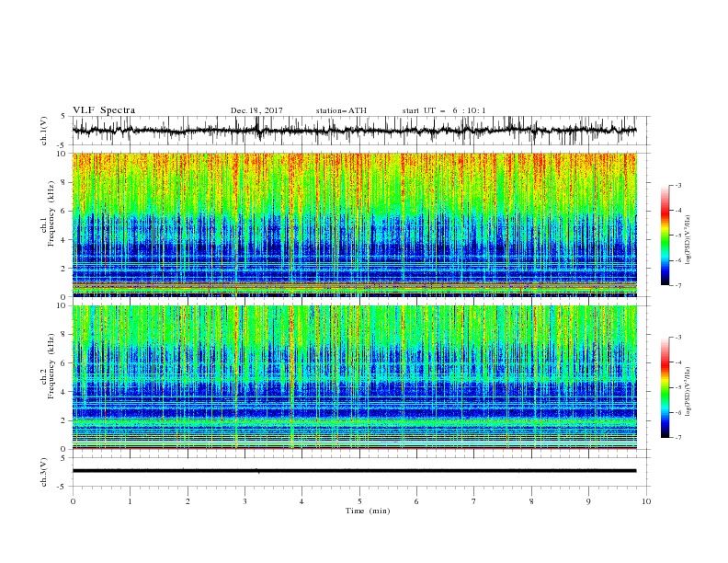Click the "2" tick on the time axis

point(188,501)
